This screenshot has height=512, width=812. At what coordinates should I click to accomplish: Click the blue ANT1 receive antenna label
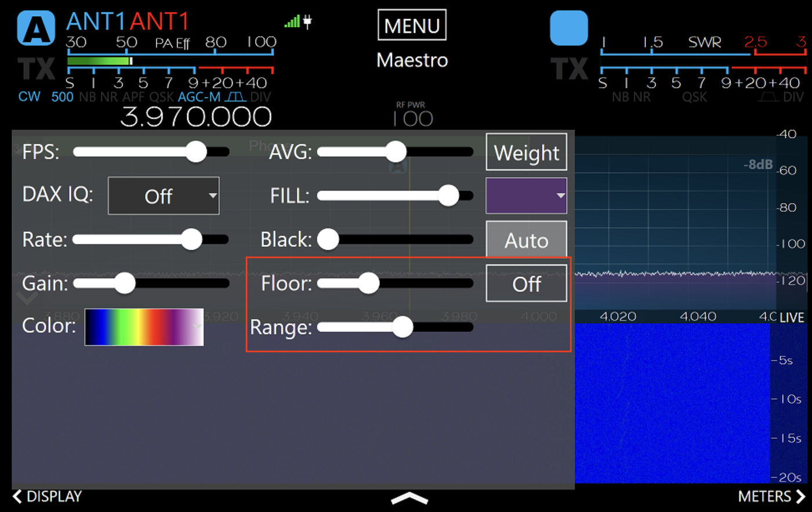coord(96,21)
